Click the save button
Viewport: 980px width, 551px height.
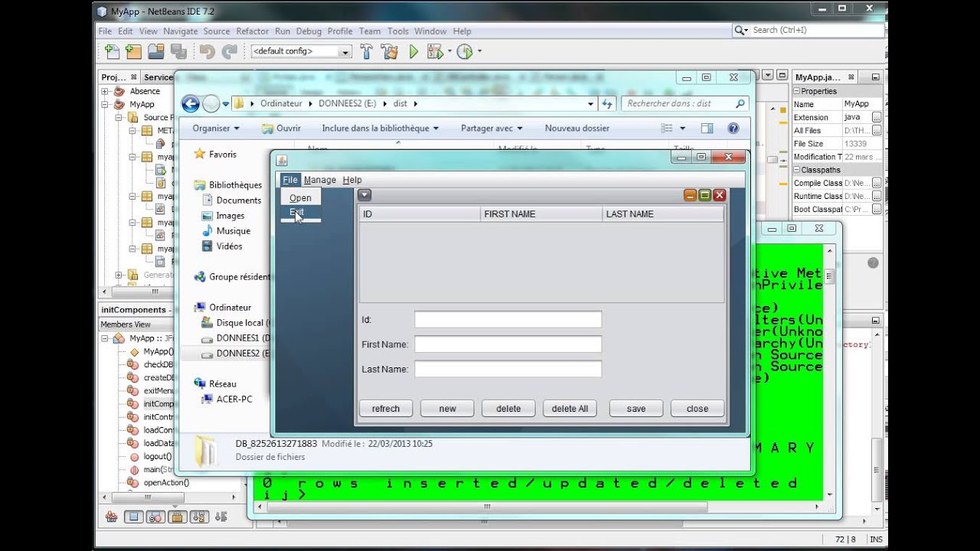tap(636, 409)
